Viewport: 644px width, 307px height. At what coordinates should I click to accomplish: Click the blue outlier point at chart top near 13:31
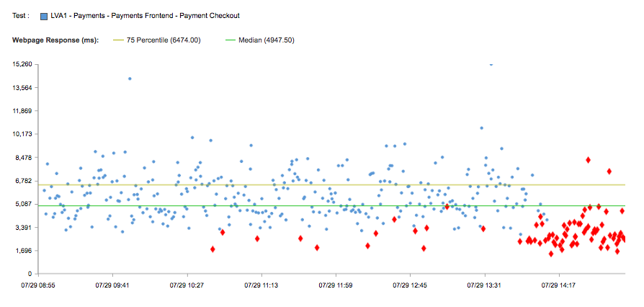[491, 65]
